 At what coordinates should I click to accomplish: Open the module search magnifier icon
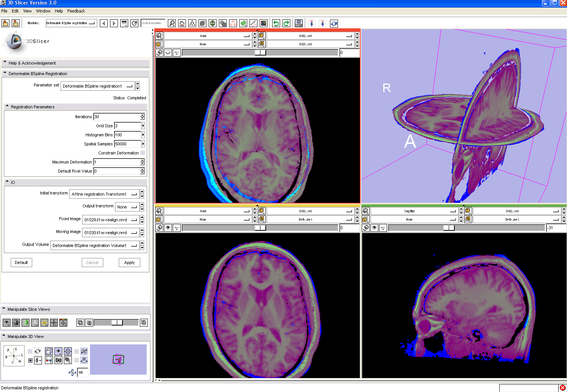[172, 23]
